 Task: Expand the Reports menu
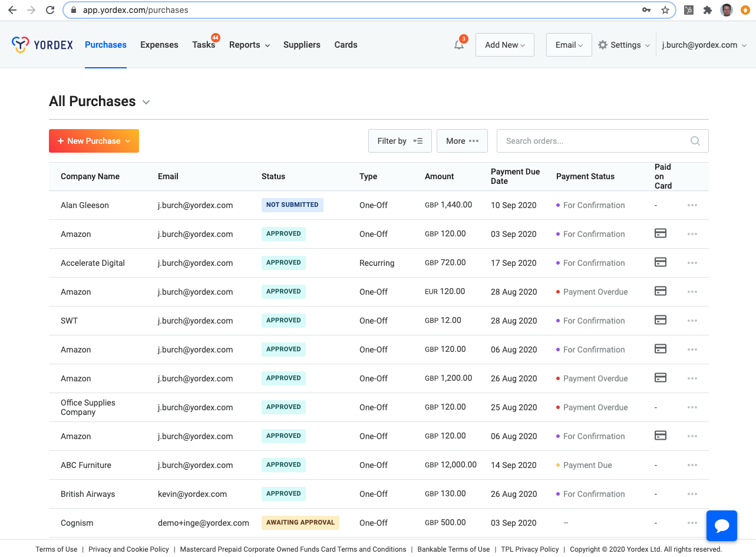point(249,45)
